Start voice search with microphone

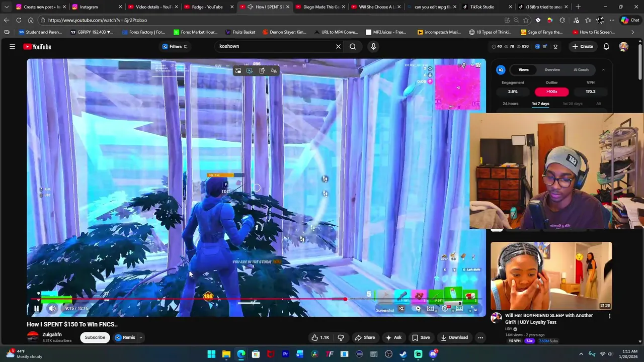(x=373, y=46)
